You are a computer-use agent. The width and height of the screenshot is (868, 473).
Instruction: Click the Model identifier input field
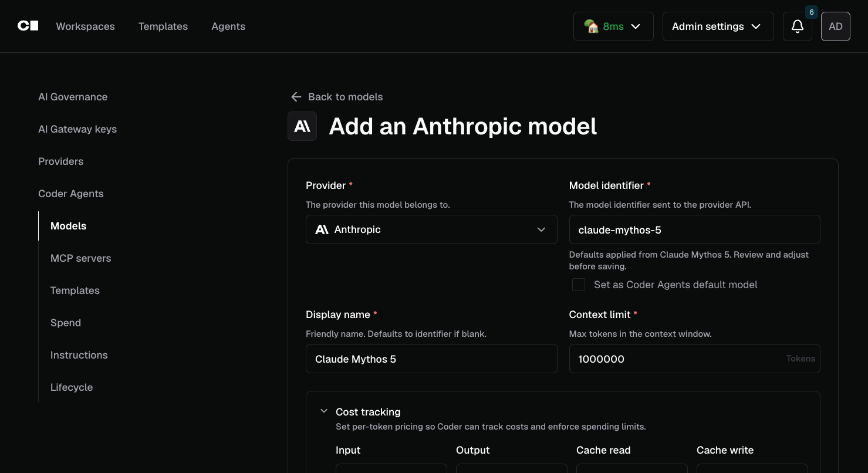coord(694,229)
